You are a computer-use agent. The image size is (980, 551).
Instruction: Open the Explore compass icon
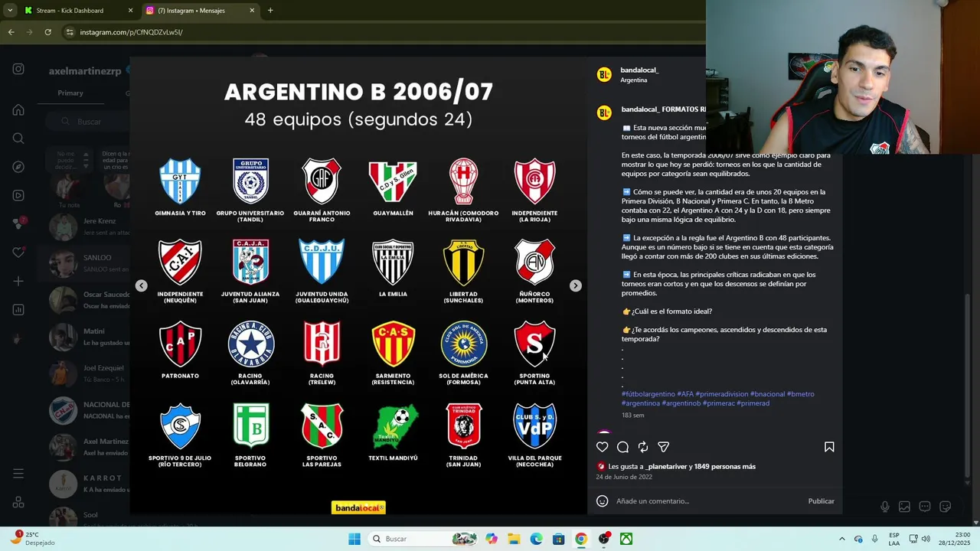point(18,167)
